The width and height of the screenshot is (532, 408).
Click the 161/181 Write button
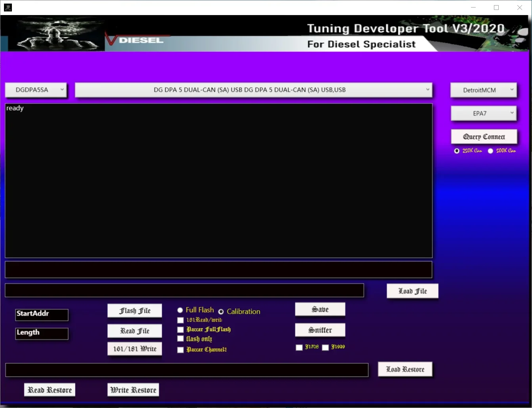point(134,349)
